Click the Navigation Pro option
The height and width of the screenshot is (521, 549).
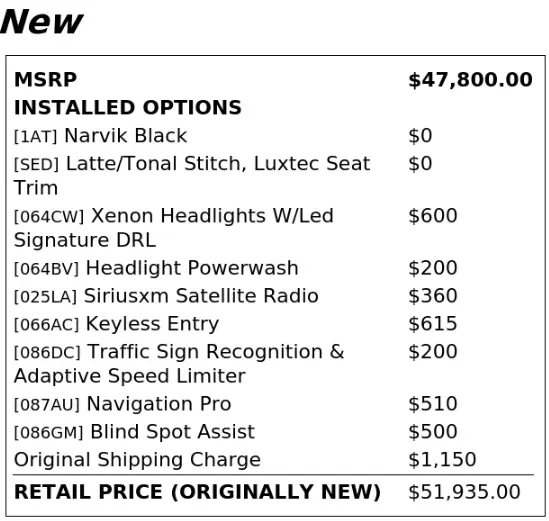click(x=123, y=404)
